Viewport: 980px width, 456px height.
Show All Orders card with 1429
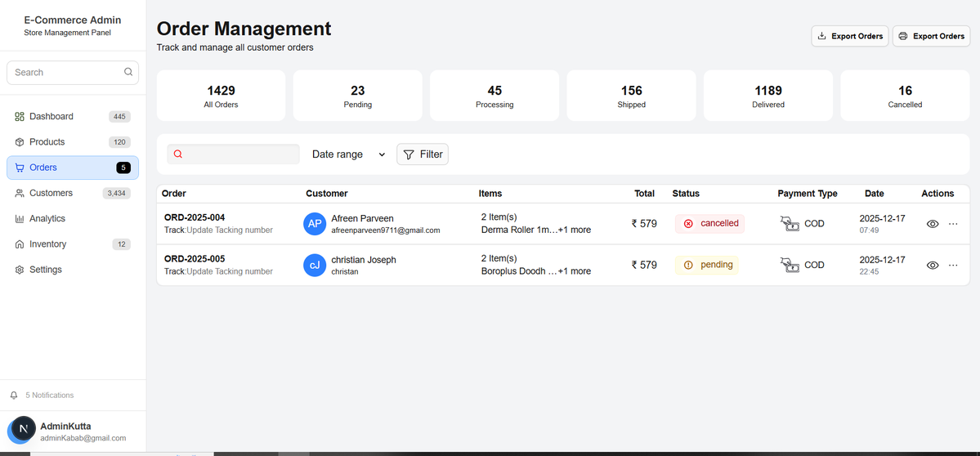pyautogui.click(x=221, y=96)
